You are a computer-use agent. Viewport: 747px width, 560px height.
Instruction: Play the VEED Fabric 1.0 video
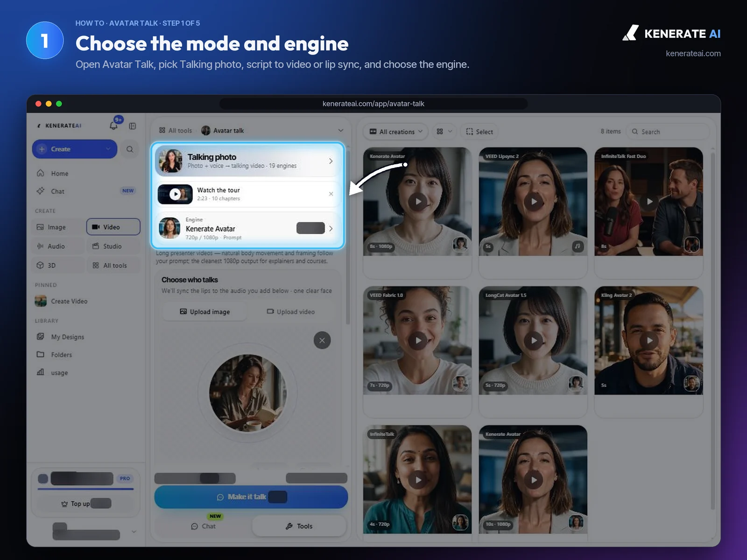click(x=418, y=341)
